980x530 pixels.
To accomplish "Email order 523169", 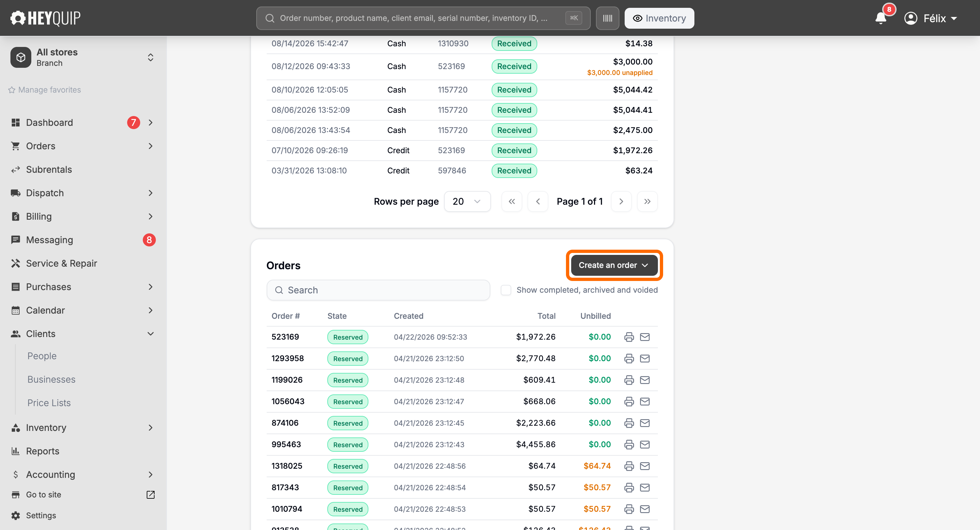I will click(645, 337).
